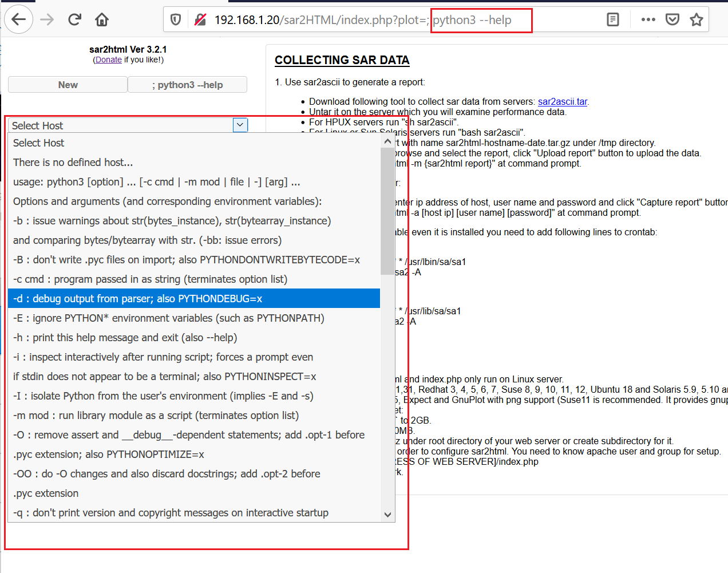The width and height of the screenshot is (728, 573).
Task: Download the sar2ascii.tar link
Action: coord(562,101)
